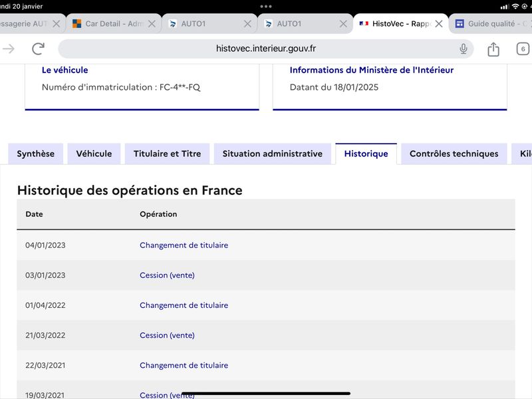Click Cession (vente) dated 21/03/2022

168,335
